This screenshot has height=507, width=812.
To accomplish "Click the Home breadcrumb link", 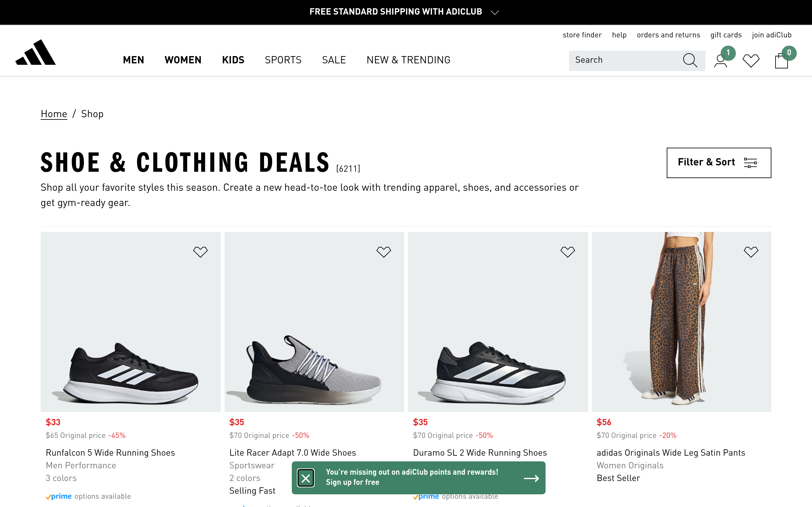I will (x=54, y=114).
